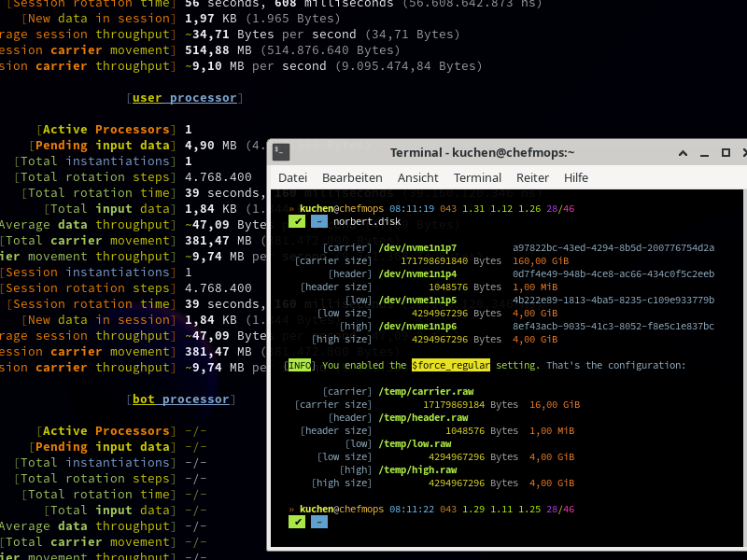The height and width of the screenshot is (560, 747).
Task: Click the /dev/nvme1n1p7 carrier device path
Action: [x=417, y=247]
